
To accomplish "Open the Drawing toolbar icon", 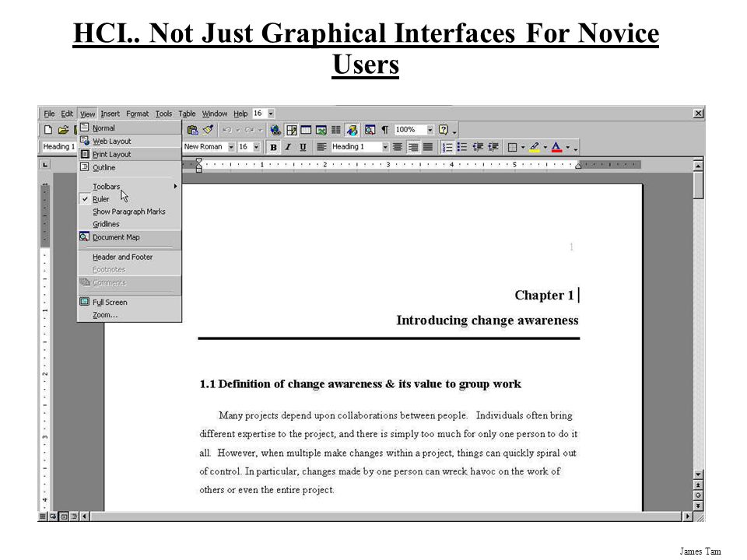I will click(x=352, y=130).
